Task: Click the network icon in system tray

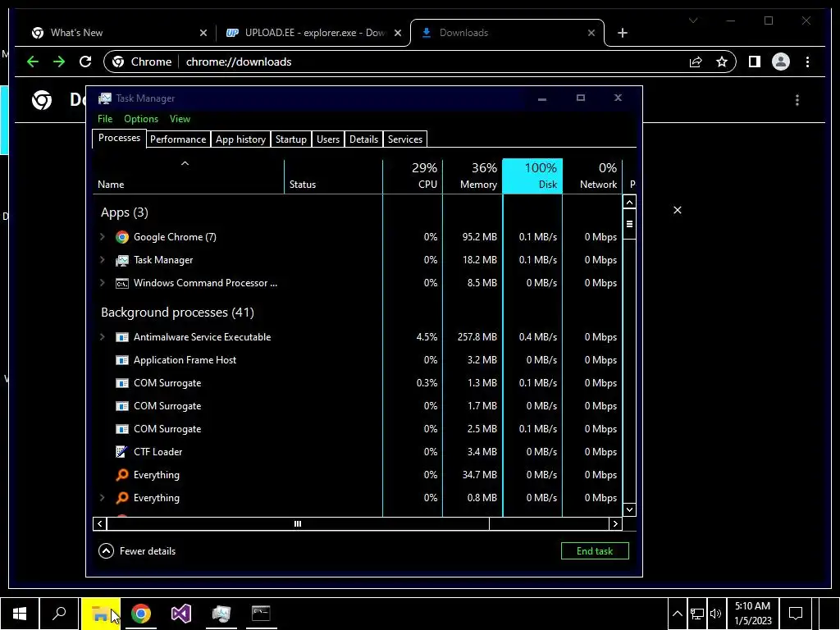Action: (697, 614)
